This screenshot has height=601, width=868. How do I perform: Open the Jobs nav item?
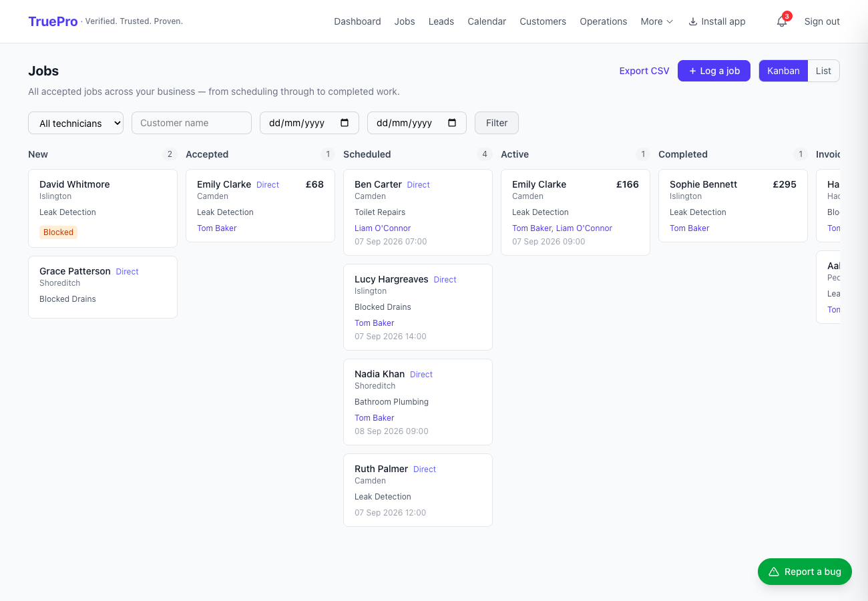tap(405, 21)
